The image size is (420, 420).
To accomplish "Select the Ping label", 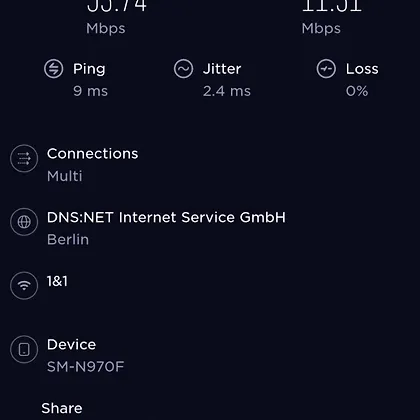I will pyautogui.click(x=89, y=69).
